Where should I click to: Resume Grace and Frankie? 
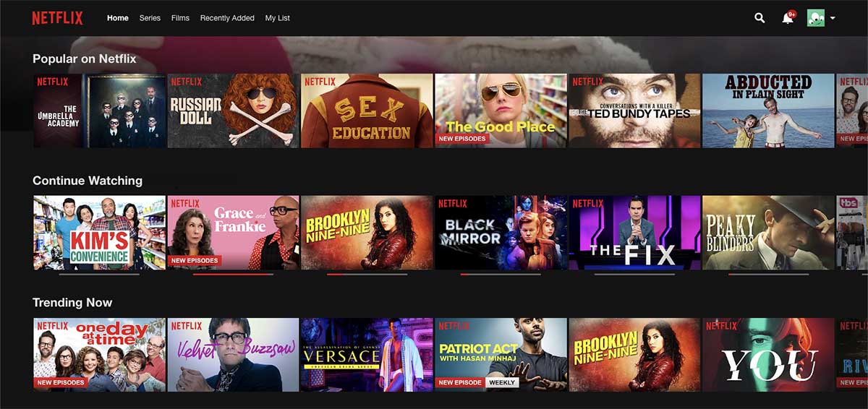233,233
